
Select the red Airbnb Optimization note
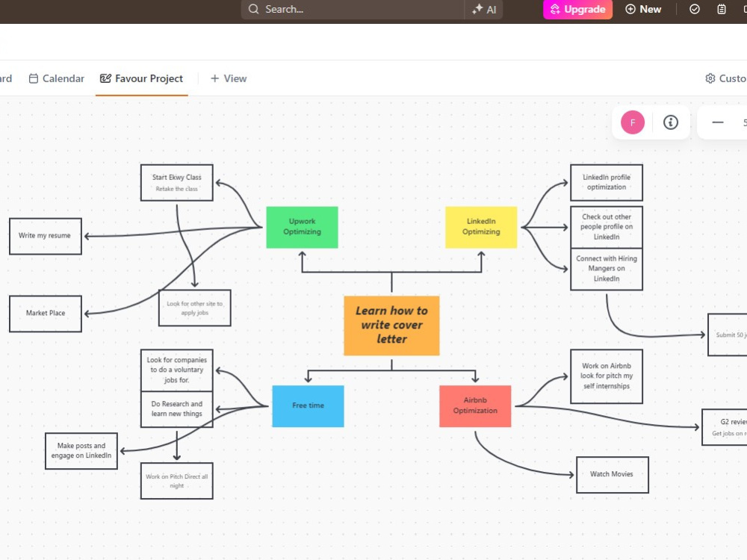pos(475,405)
